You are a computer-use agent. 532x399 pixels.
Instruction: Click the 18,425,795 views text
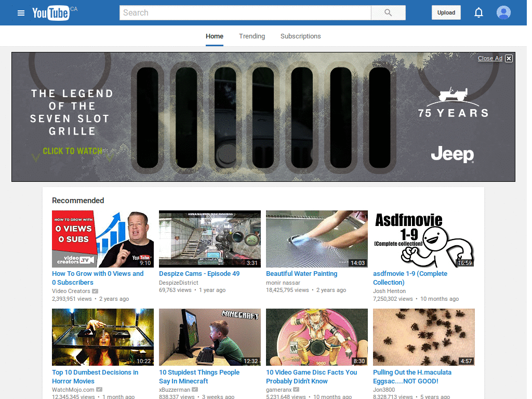(287, 290)
